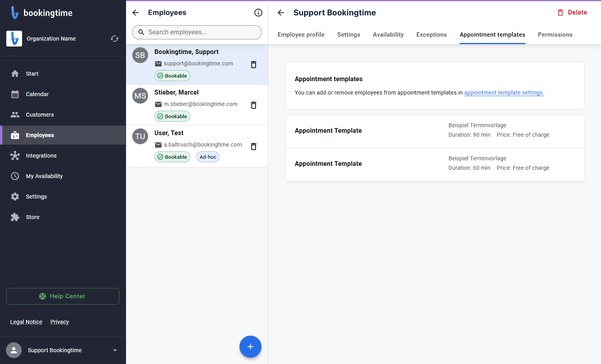The height and width of the screenshot is (364, 601).
Task: Open the Legal Notice link
Action: [26, 322]
